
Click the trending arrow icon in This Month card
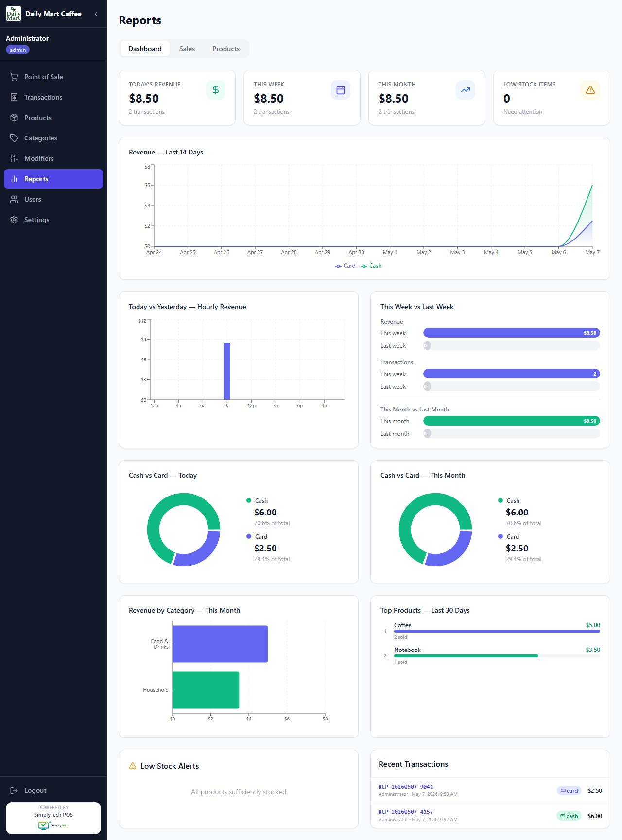coord(466,90)
